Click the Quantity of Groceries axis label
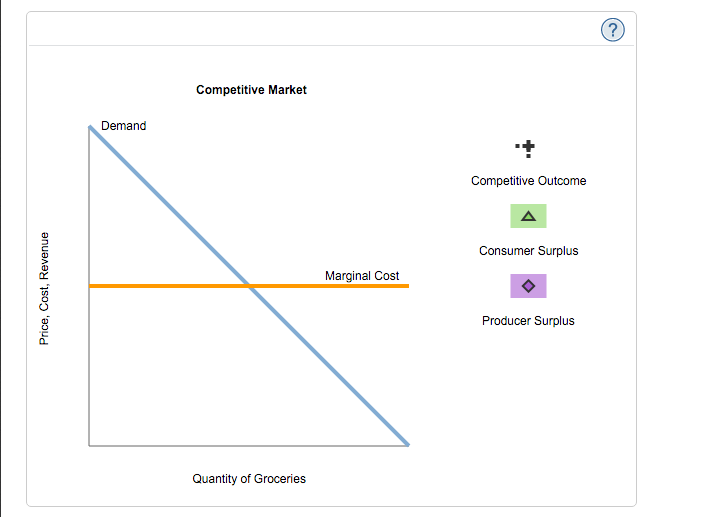Image resolution: width=703 pixels, height=517 pixels. [x=249, y=479]
